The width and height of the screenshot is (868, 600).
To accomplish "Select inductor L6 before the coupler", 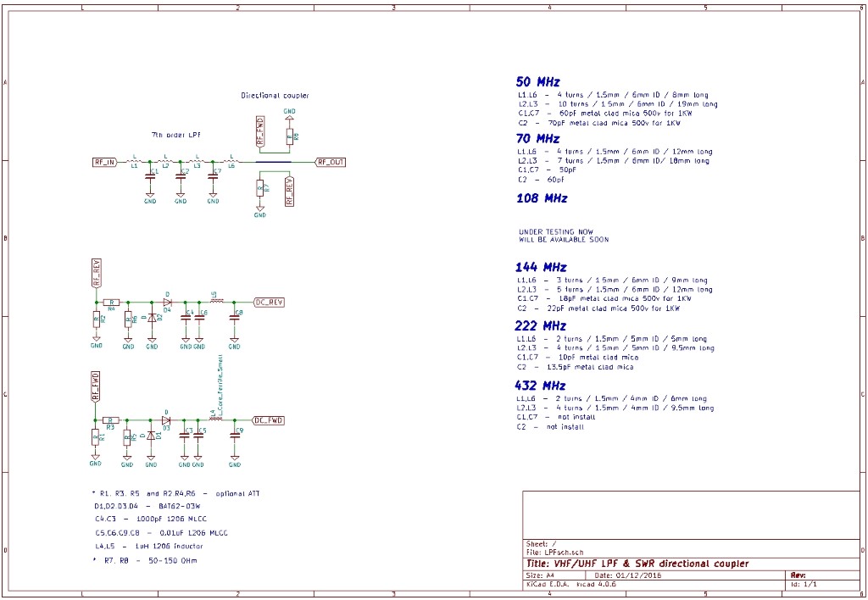I will [x=231, y=161].
